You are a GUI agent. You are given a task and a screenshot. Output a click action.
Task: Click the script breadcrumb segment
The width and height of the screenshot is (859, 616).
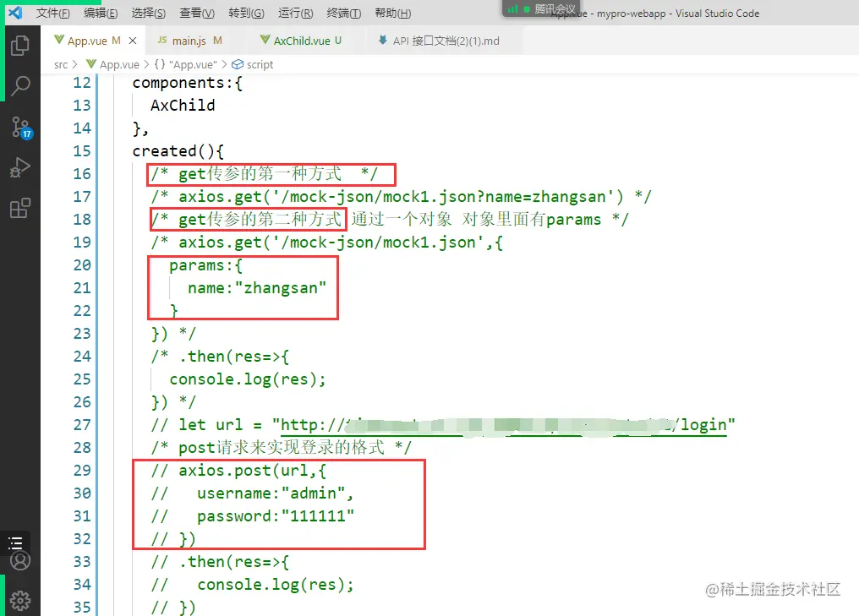pyautogui.click(x=253, y=64)
